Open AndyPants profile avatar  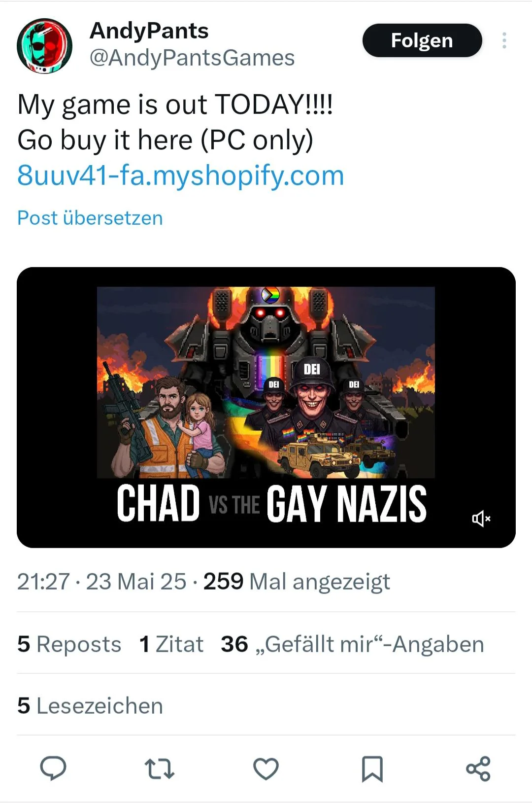tap(45, 46)
